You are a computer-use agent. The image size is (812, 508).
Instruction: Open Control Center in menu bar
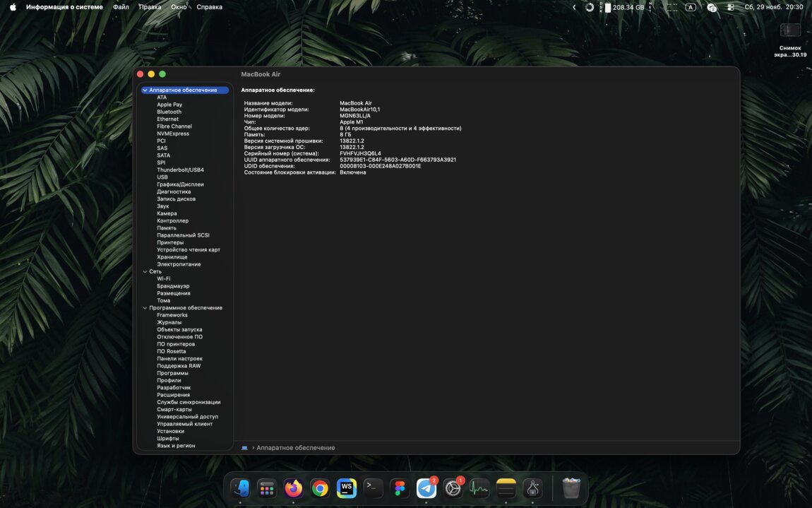[x=730, y=7]
